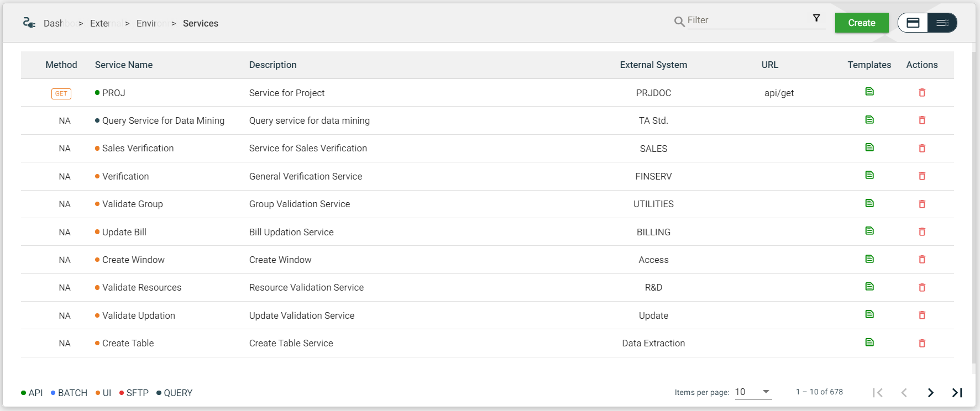Click into the Filter search field
Image resolution: width=980 pixels, height=411 pixels.
[746, 20]
